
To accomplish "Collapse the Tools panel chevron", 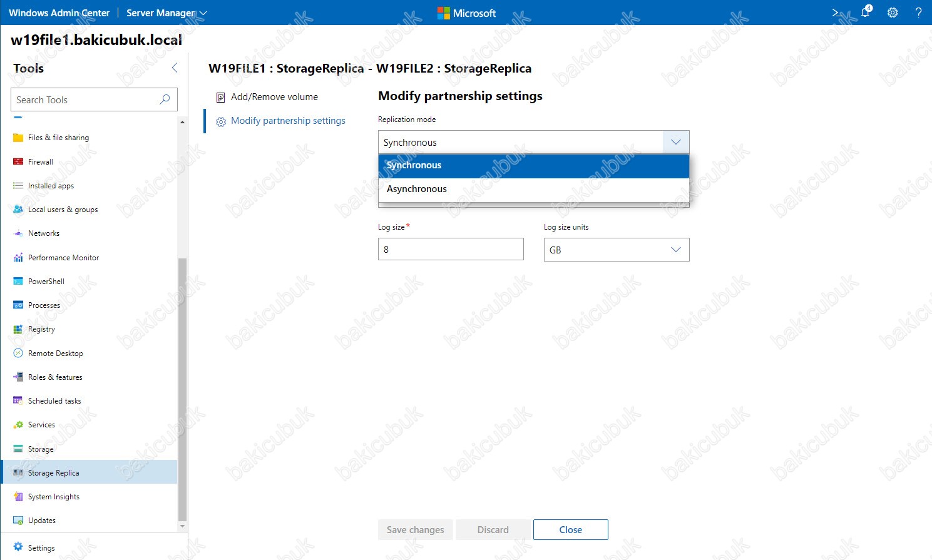I will click(175, 68).
